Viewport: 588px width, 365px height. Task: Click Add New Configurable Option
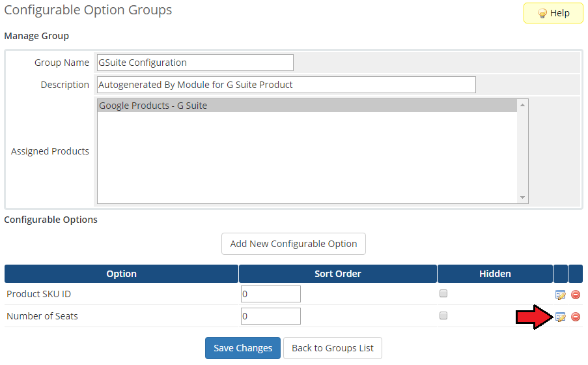[293, 244]
